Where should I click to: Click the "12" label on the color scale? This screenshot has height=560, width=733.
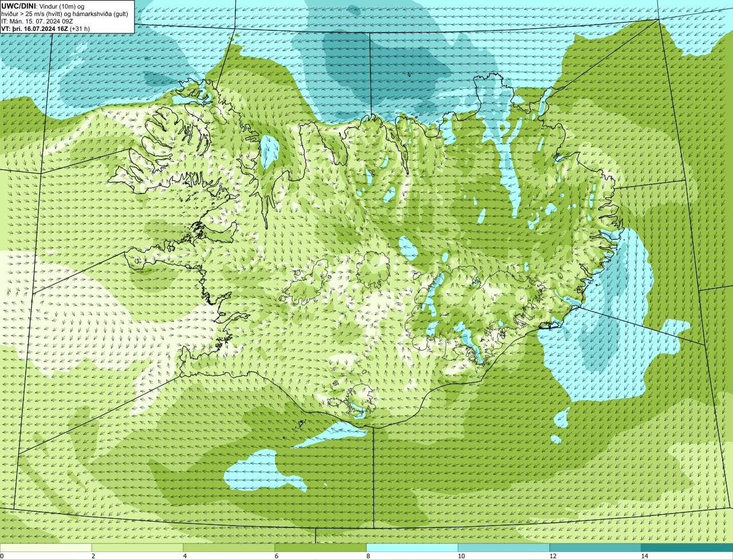pyautogui.click(x=553, y=556)
